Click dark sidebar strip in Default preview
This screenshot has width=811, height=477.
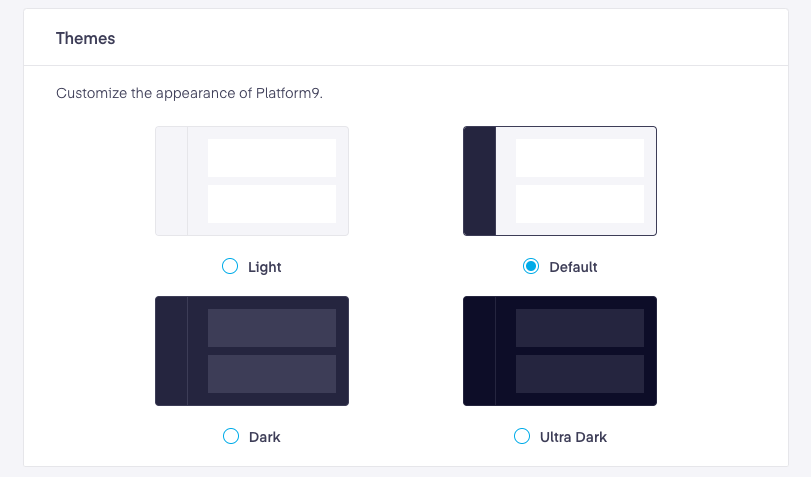pyautogui.click(x=479, y=181)
